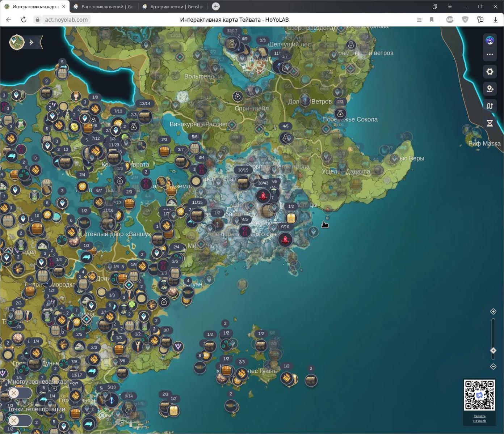Open the tab groups button in title bar

(434, 7)
